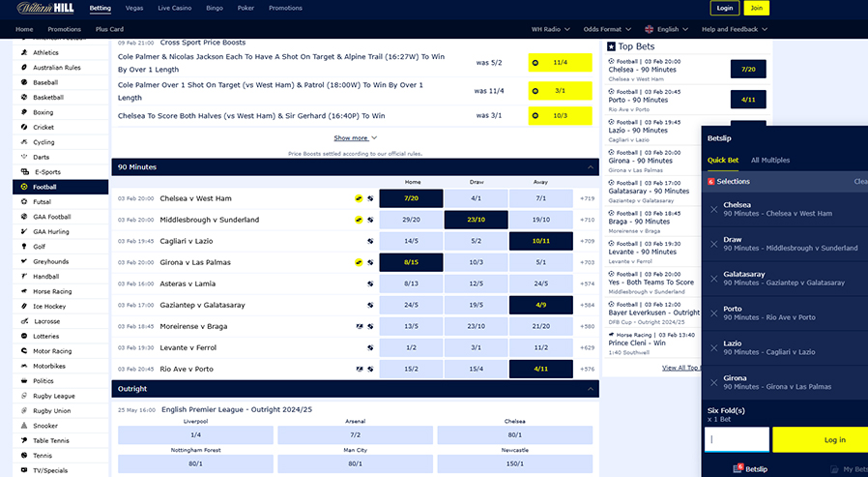This screenshot has height=477, width=868.
Task: Open Greyhounds sidebar icon
Action: 24,261
